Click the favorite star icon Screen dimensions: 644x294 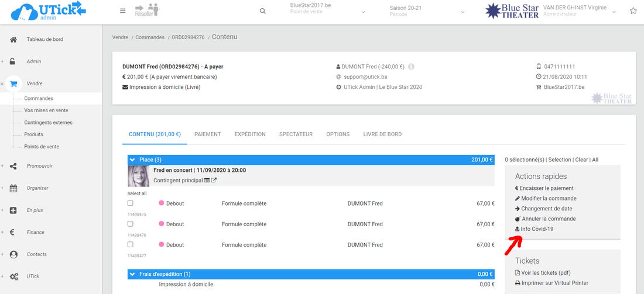(x=633, y=11)
